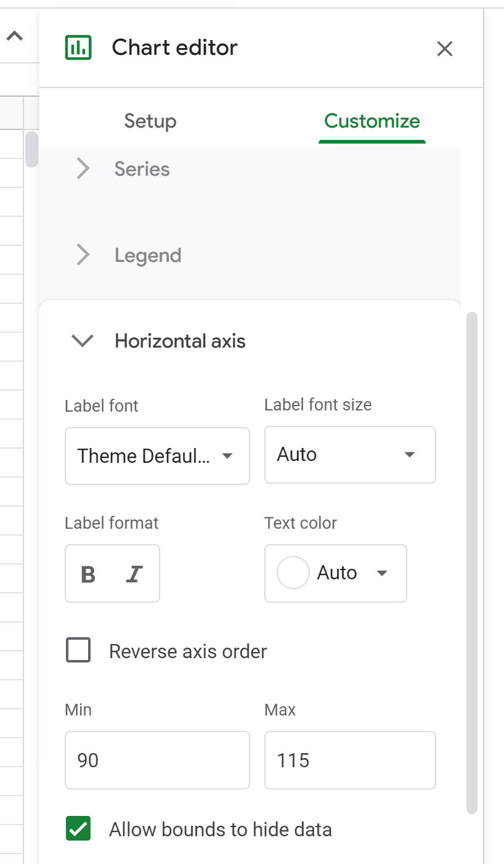
Task: Expand the Series section chevron
Action: pyautogui.click(x=83, y=169)
